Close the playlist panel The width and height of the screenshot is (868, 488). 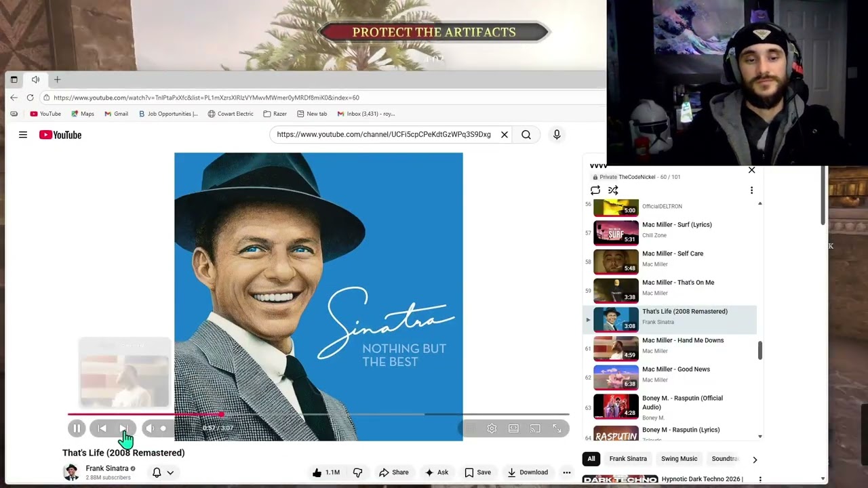click(751, 170)
